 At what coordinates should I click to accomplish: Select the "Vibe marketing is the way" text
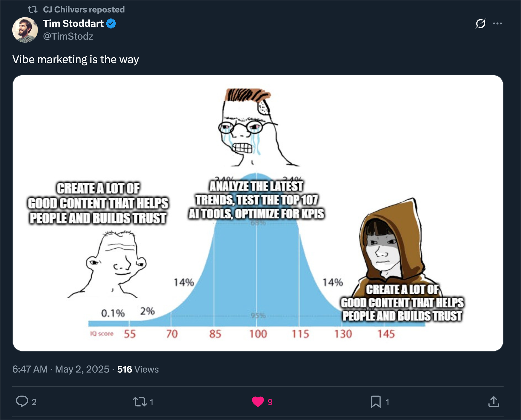(x=76, y=59)
